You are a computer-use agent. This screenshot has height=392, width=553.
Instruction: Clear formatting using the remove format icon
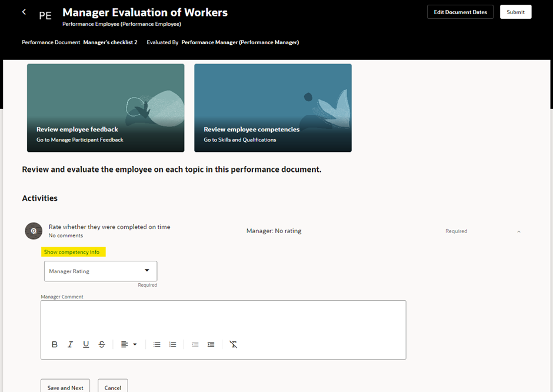[233, 344]
